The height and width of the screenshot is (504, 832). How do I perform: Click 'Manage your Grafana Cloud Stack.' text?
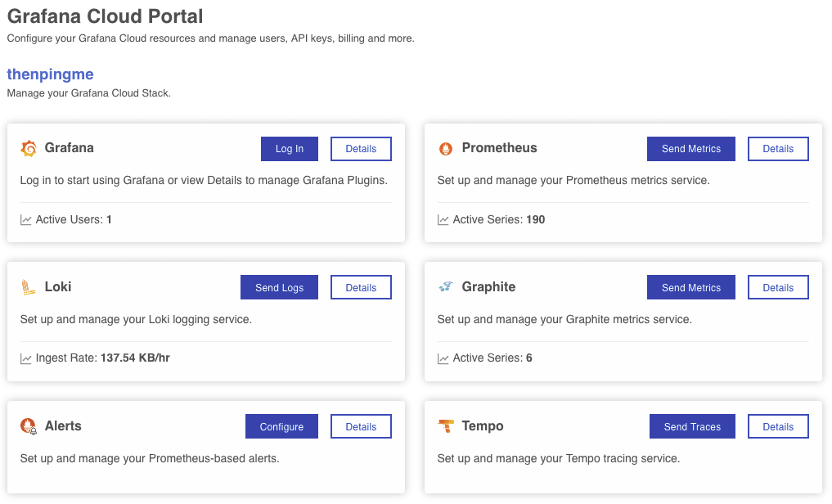click(88, 93)
